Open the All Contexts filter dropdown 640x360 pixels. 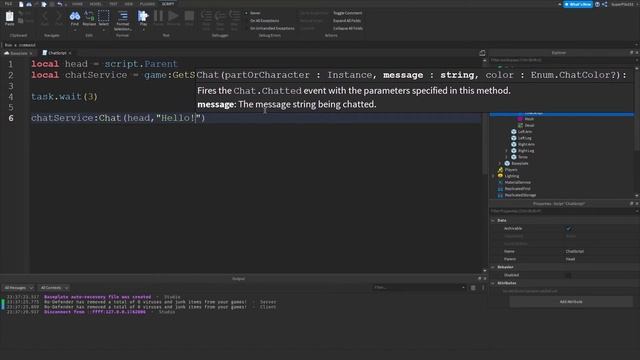pyautogui.click(x=54, y=288)
